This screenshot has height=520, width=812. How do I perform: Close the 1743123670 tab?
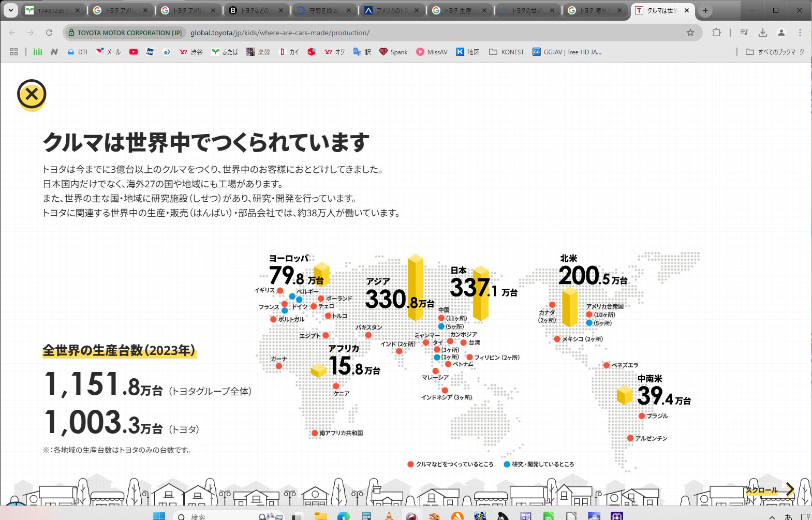click(78, 10)
